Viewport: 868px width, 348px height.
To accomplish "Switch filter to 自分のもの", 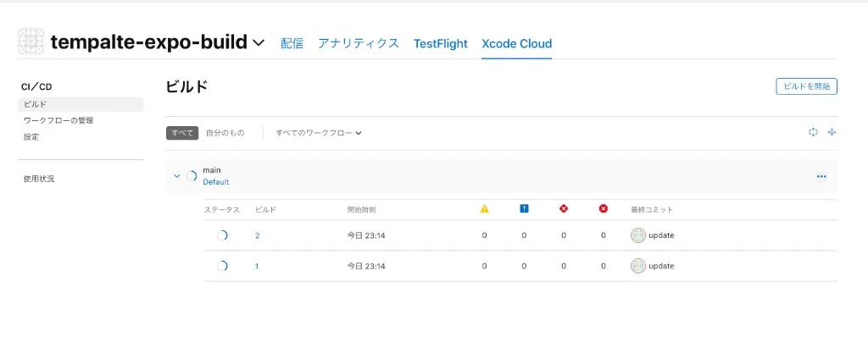I will click(225, 133).
